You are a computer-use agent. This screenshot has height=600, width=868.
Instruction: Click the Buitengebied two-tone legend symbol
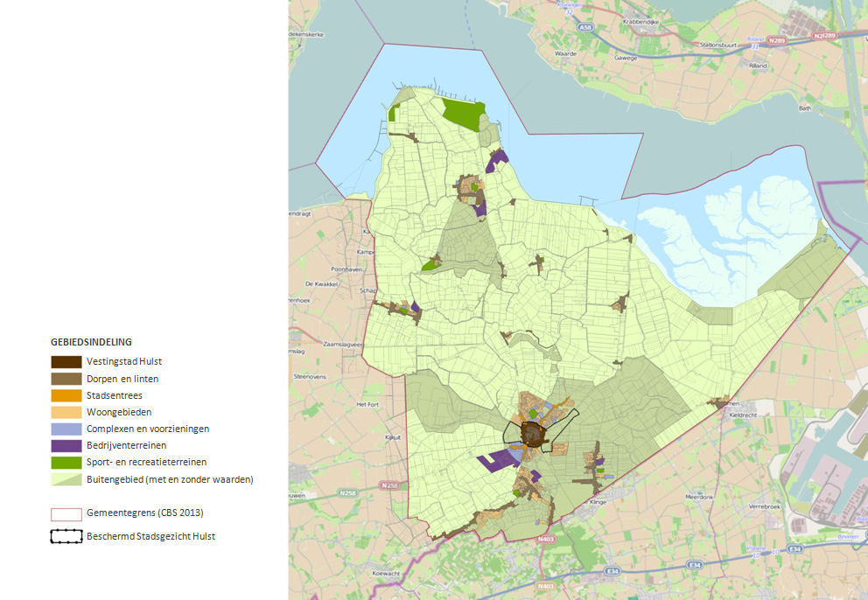point(66,479)
